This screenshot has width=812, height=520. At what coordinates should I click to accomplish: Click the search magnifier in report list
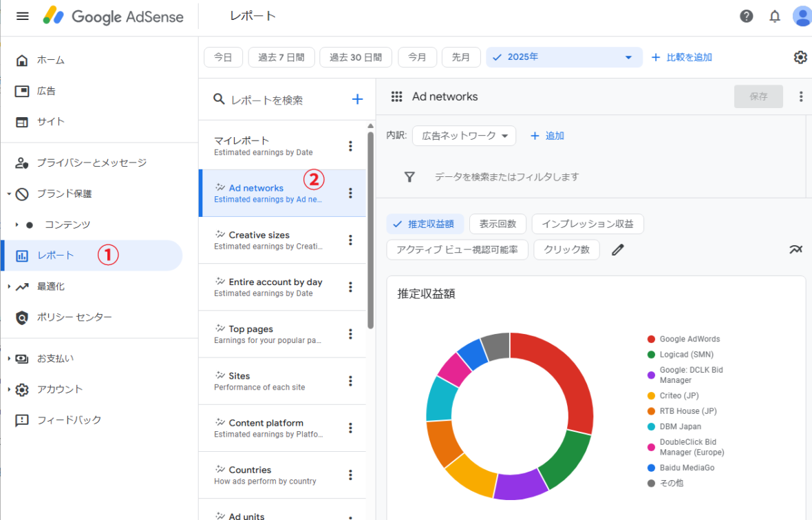(x=219, y=99)
